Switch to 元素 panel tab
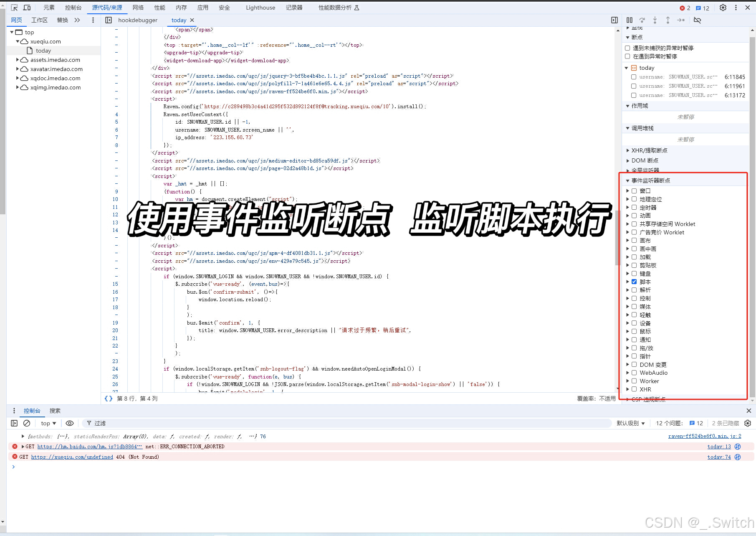 tap(49, 8)
